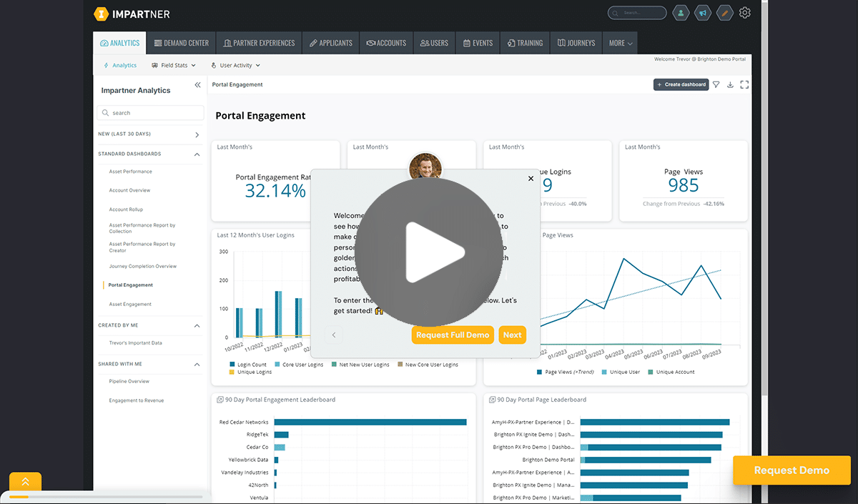This screenshot has width=858, height=504.
Task: Open the Engagement to Revenue dashboard
Action: click(x=137, y=400)
